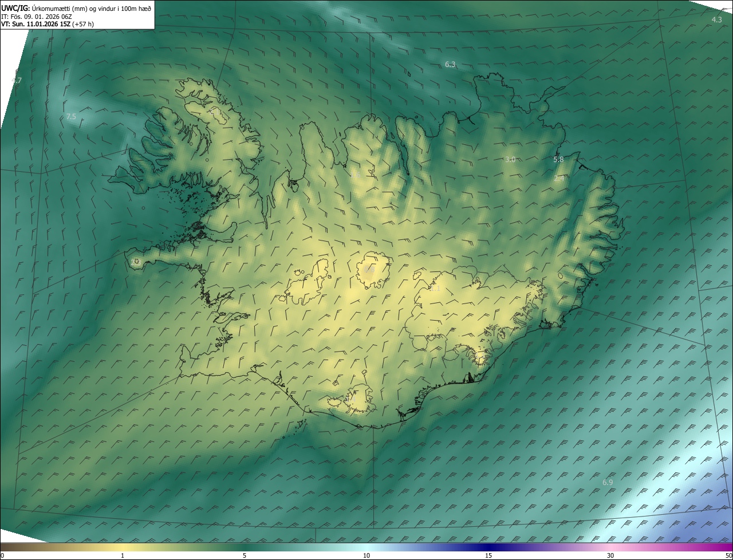Click the map value label '4.3'
Screen dimensions: 733x560
pyautogui.click(x=716, y=19)
